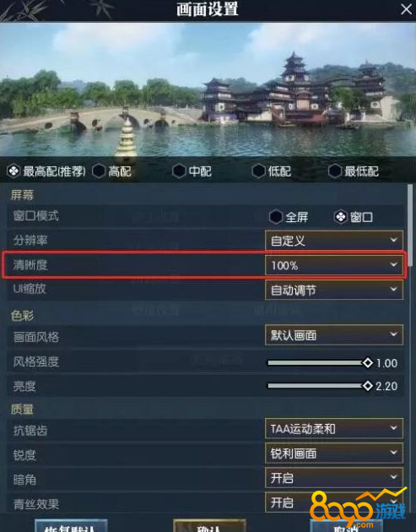Open 抗锯齿 dropdown with TAA运动柔和
The height and width of the screenshot is (532, 416).
[x=334, y=428]
